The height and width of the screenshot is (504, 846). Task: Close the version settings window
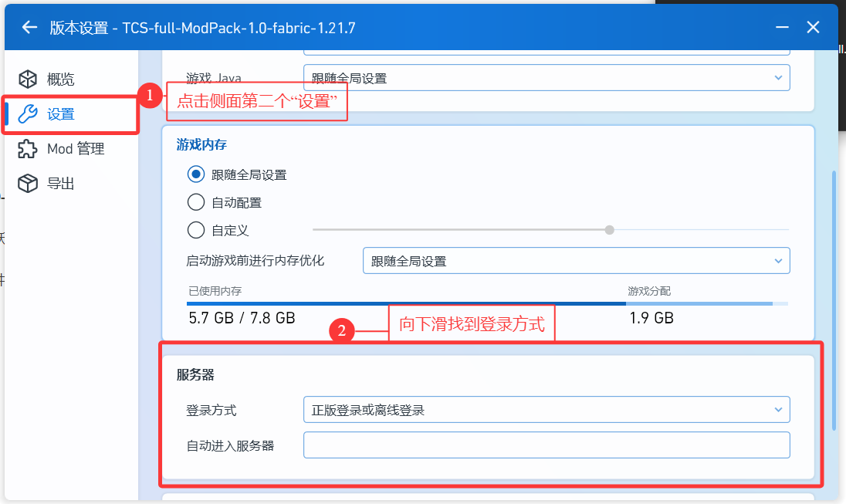813,27
